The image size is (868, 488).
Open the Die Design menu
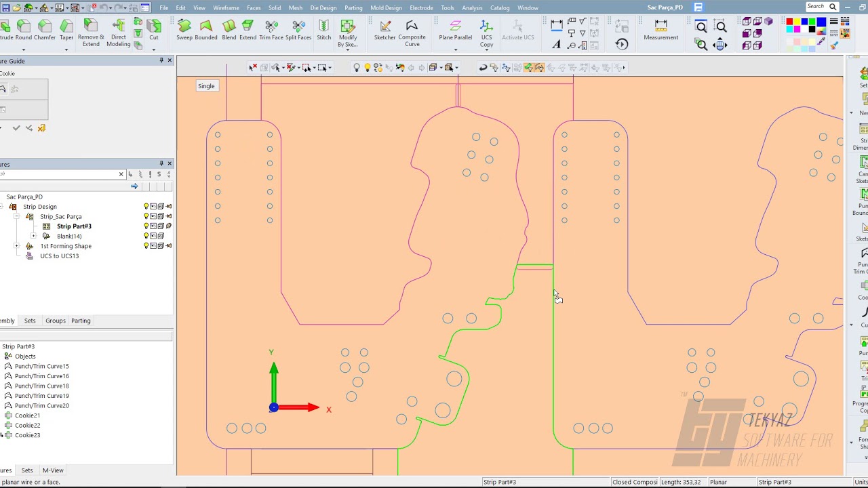(x=323, y=8)
